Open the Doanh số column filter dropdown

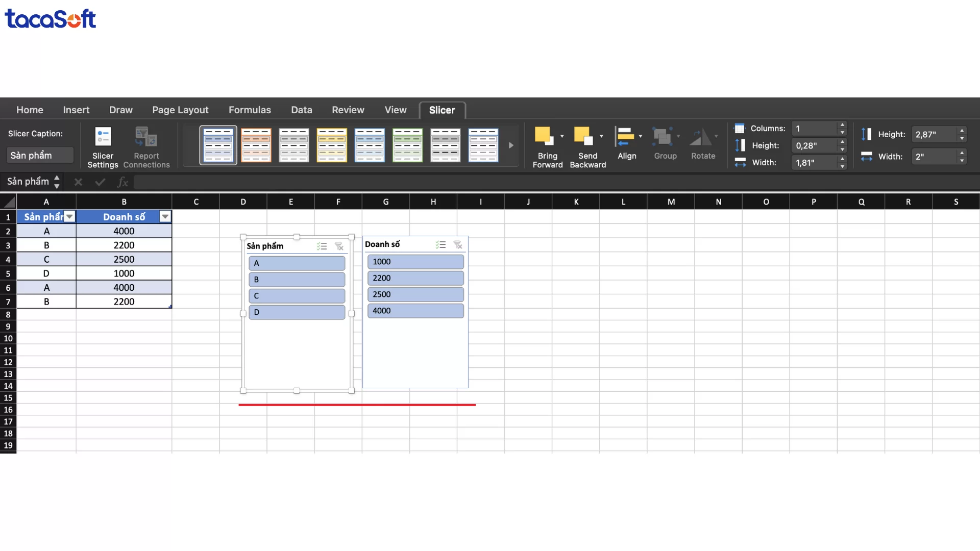point(164,216)
